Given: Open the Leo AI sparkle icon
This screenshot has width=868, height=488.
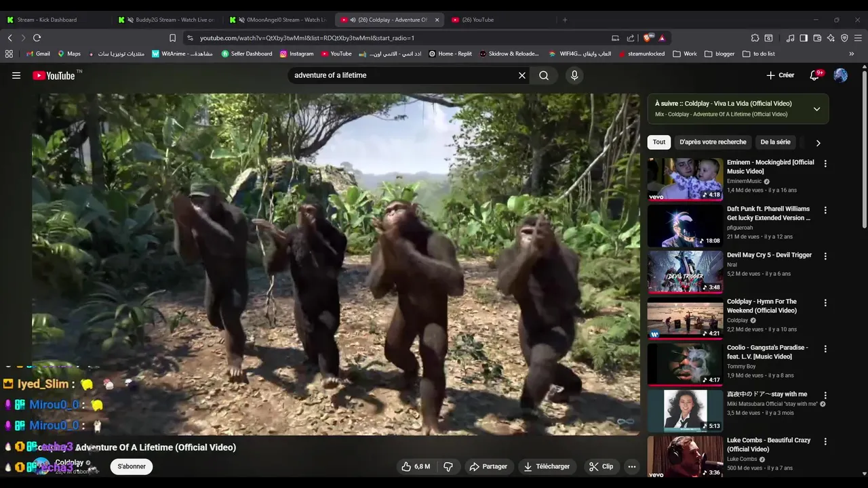Looking at the screenshot, I should [831, 38].
